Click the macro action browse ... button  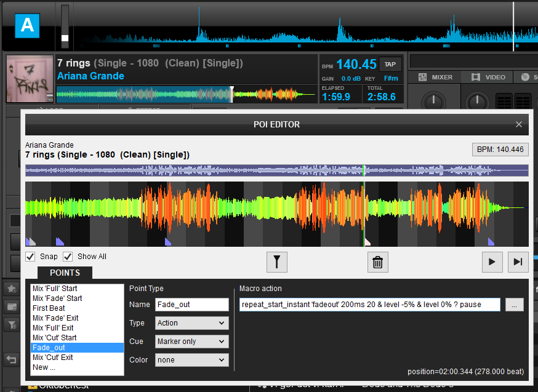[x=514, y=305]
